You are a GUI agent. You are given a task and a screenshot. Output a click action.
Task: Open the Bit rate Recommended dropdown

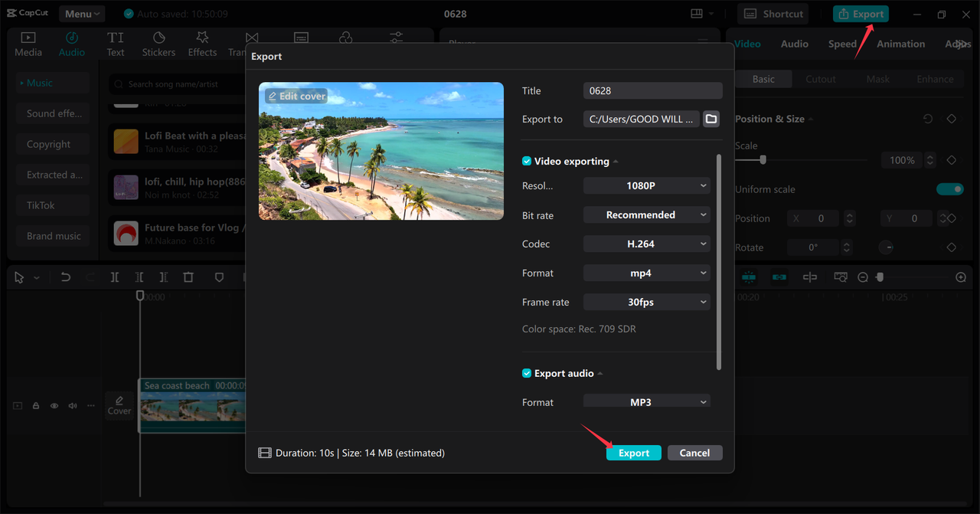(647, 214)
